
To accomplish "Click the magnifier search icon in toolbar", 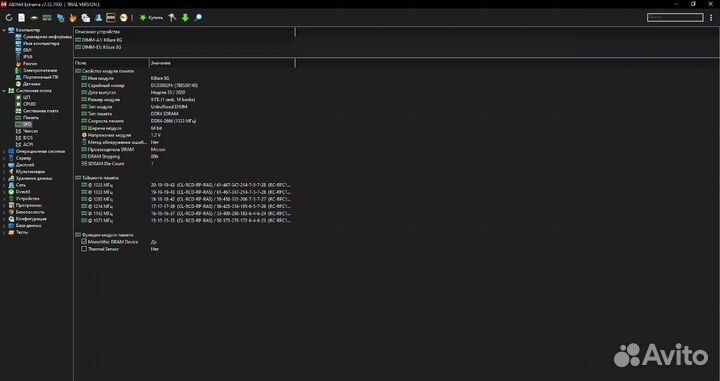I will [198, 18].
